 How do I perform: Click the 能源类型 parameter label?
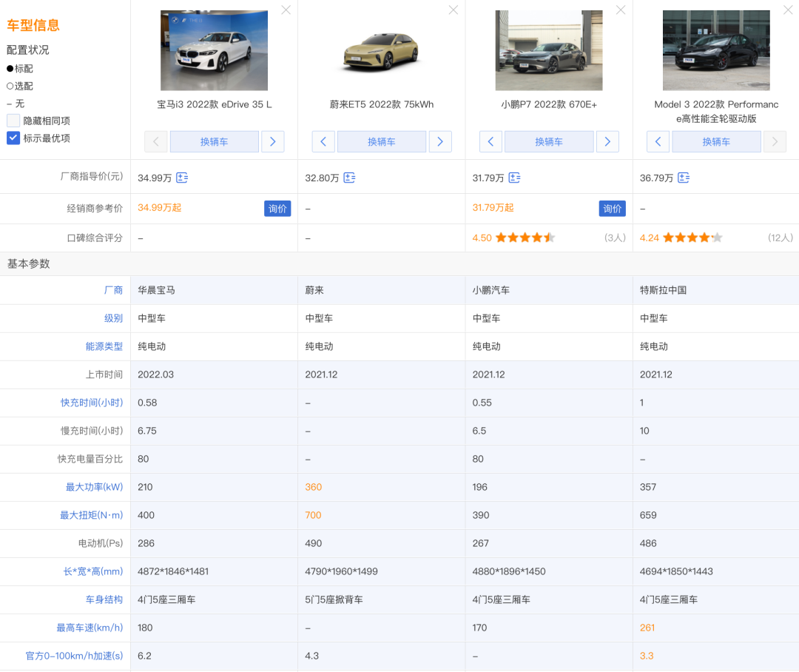[x=104, y=346]
